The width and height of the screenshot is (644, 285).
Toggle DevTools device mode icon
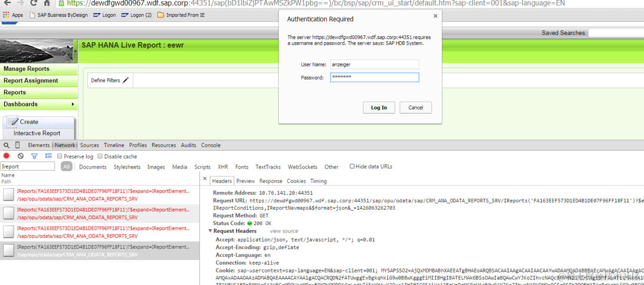click(18, 146)
